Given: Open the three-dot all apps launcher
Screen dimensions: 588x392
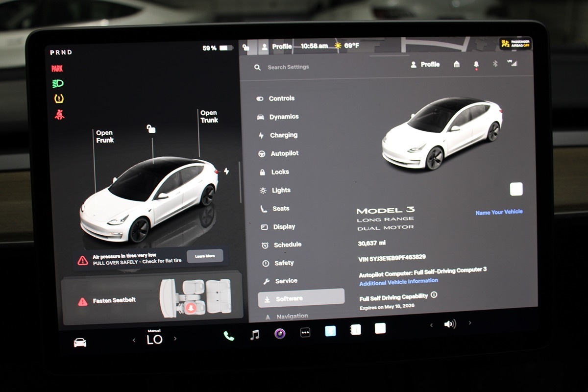Looking at the screenshot, I should 305,333.
